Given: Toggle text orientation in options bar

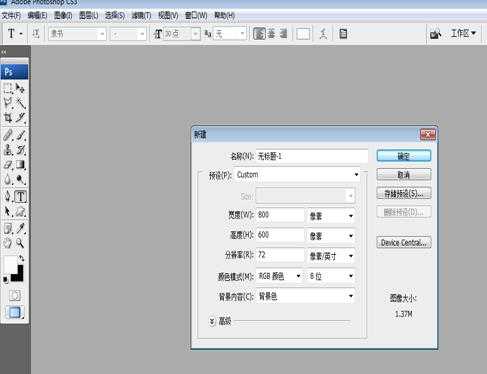Looking at the screenshot, I should point(36,34).
